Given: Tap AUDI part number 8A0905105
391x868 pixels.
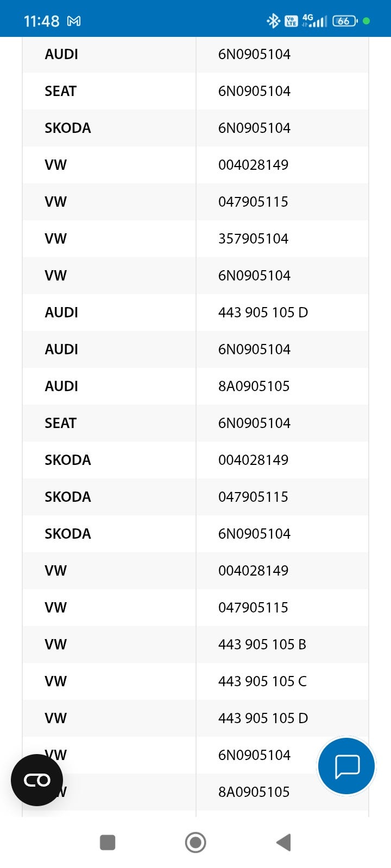Looking at the screenshot, I should (254, 386).
